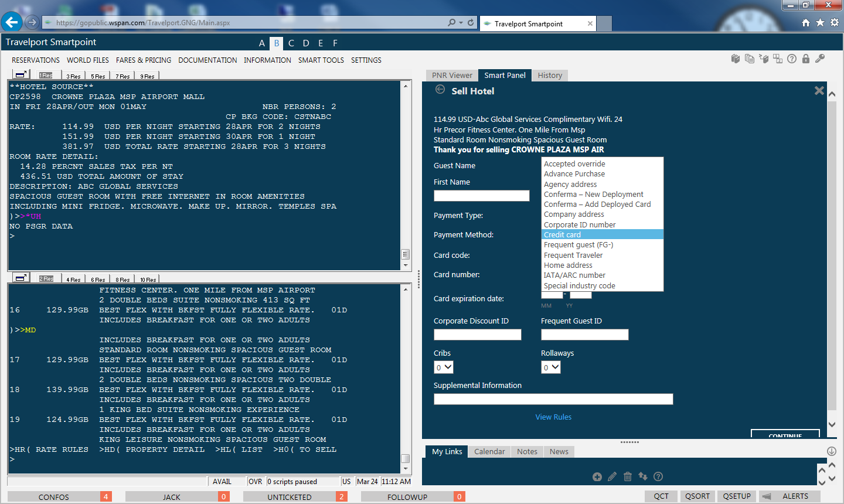Image resolution: width=844 pixels, height=504 pixels.
Task: Open the DOCUMENTATION menu
Action: 207,60
